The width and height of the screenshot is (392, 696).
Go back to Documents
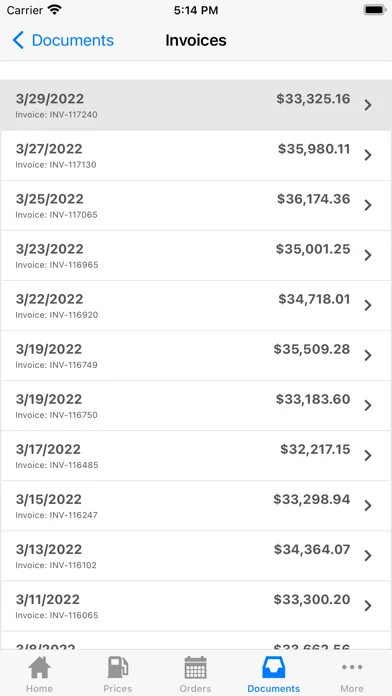(63, 40)
